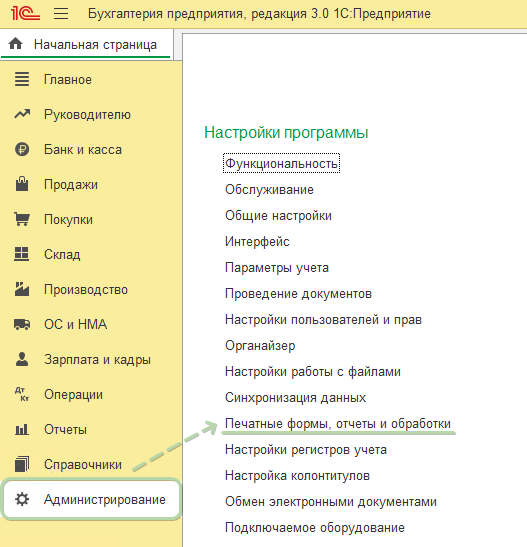Open the Главное section
This screenshot has width=527, height=547.
68,80
